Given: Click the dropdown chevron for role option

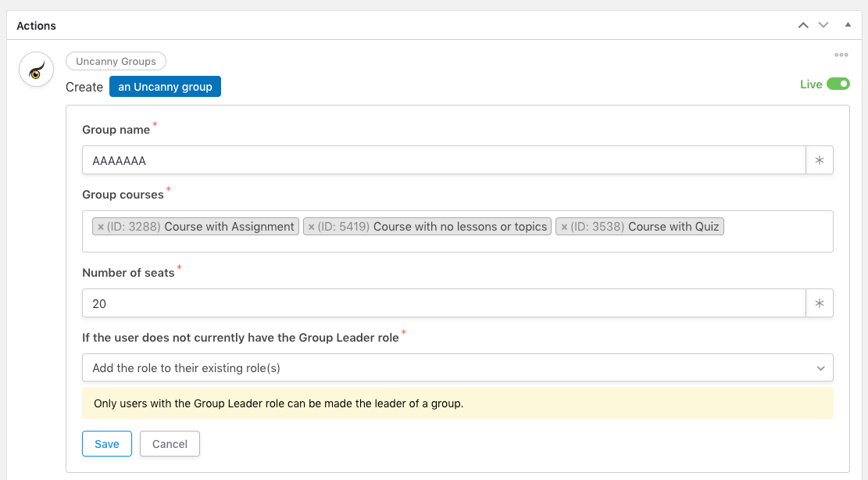Looking at the screenshot, I should (x=820, y=368).
